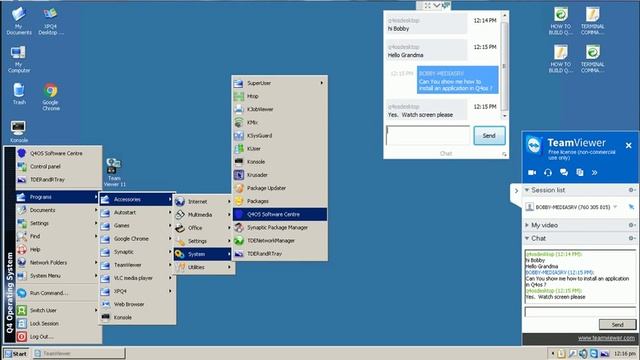Open Htop from System menu
This screenshot has width=640, height=360.
tap(280, 96)
